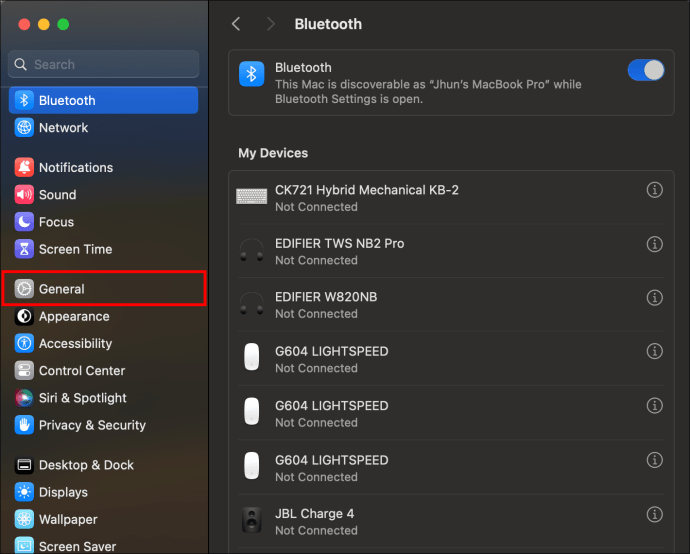Show details for EDIFIER TWS NB2 Pro
Screen dimensions: 690x554
click(x=655, y=243)
